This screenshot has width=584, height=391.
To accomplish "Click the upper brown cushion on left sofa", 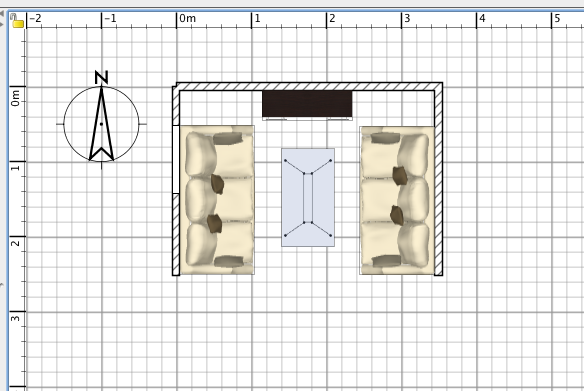I will point(217,184).
